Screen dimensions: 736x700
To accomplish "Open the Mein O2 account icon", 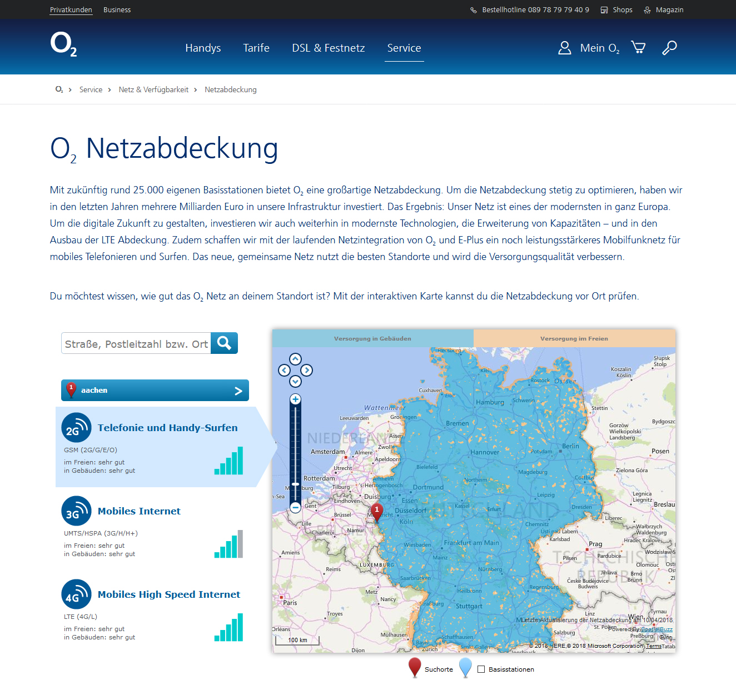I will point(565,48).
